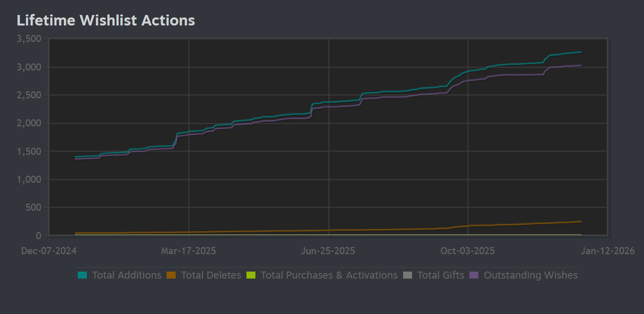Click the 2,000 y-axis value label
Viewport: 644px width, 314px height.
(29, 123)
